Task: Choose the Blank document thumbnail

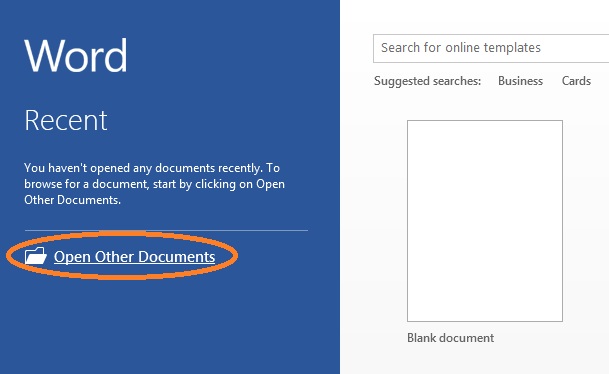Action: [x=485, y=221]
